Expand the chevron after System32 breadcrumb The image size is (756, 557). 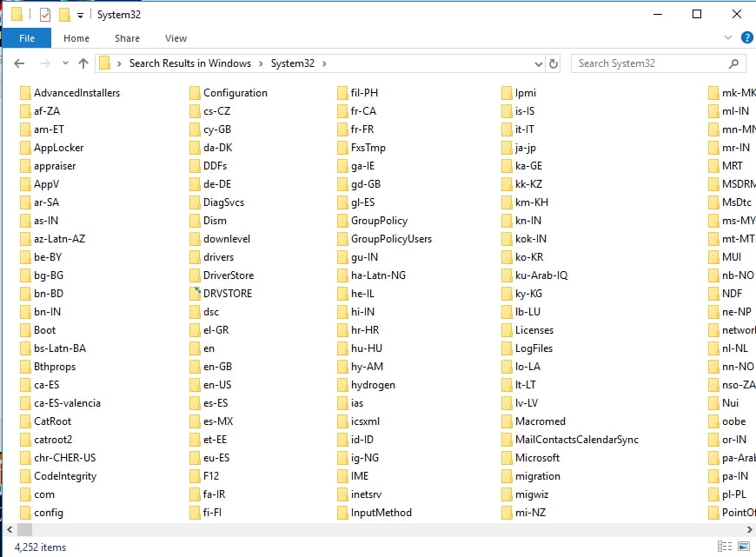(x=324, y=63)
